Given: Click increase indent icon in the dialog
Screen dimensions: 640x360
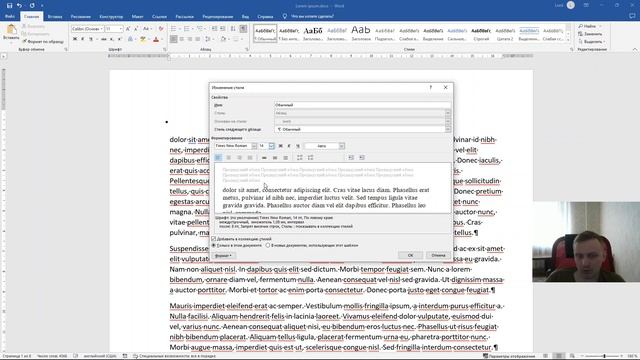Looking at the screenshot, I should tap(362, 158).
